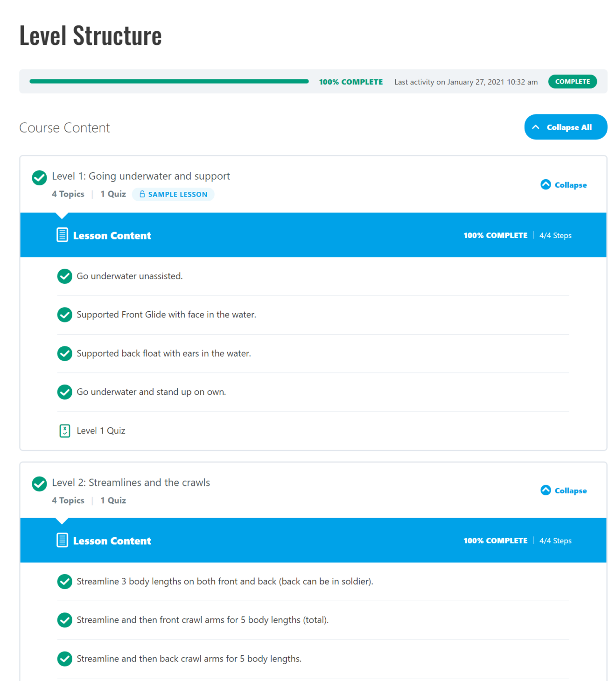Click Level 1 circular collapse arrow icon
Screen dimensions: 616x681
(546, 184)
